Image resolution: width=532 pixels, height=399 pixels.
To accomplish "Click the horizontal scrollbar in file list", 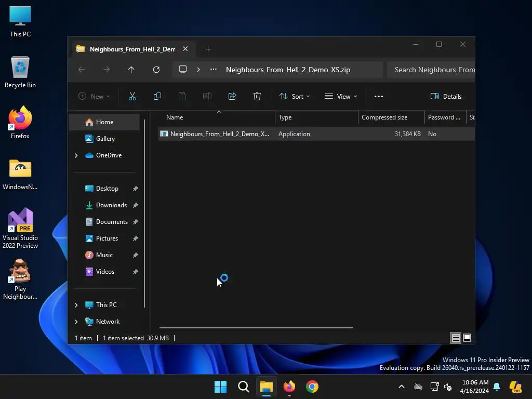I will (x=256, y=328).
